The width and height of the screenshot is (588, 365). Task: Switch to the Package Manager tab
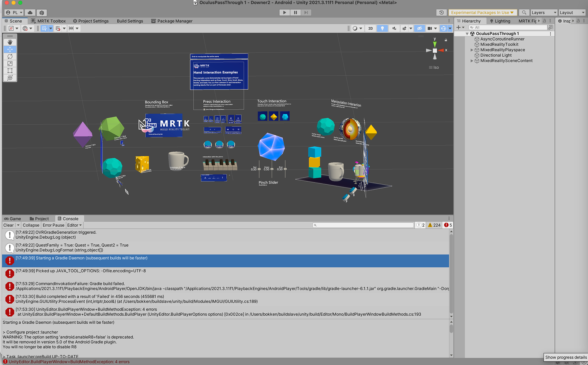click(172, 21)
